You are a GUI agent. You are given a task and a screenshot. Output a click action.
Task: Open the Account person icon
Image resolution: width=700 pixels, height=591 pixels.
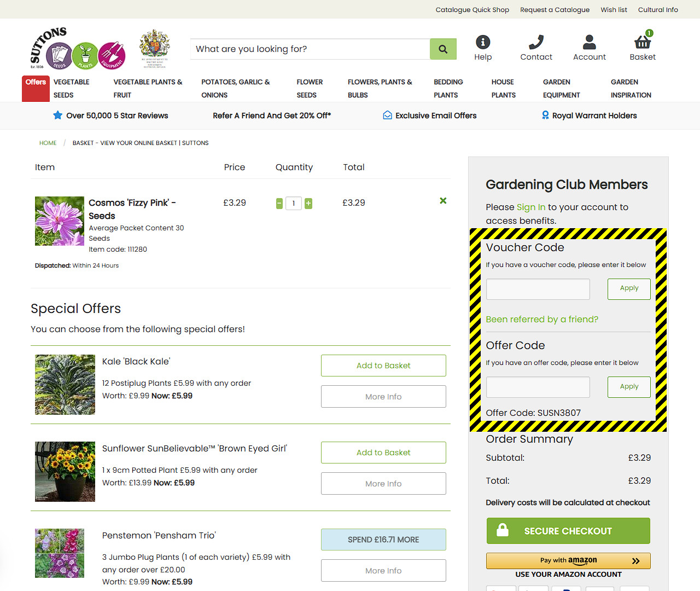[x=589, y=42]
